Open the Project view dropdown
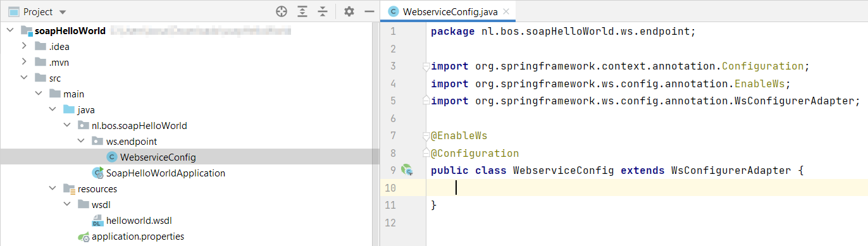Image resolution: width=868 pixels, height=246 pixels. point(62,12)
